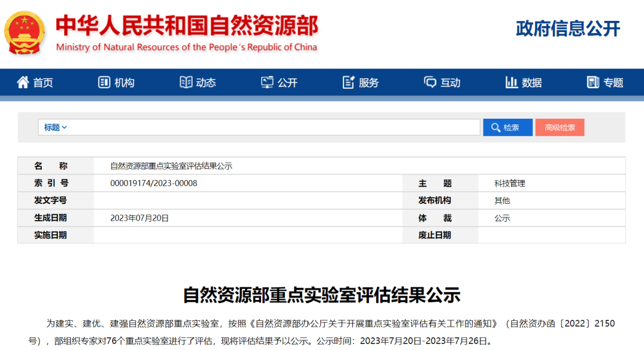Open the 首页 menu item

43,83
